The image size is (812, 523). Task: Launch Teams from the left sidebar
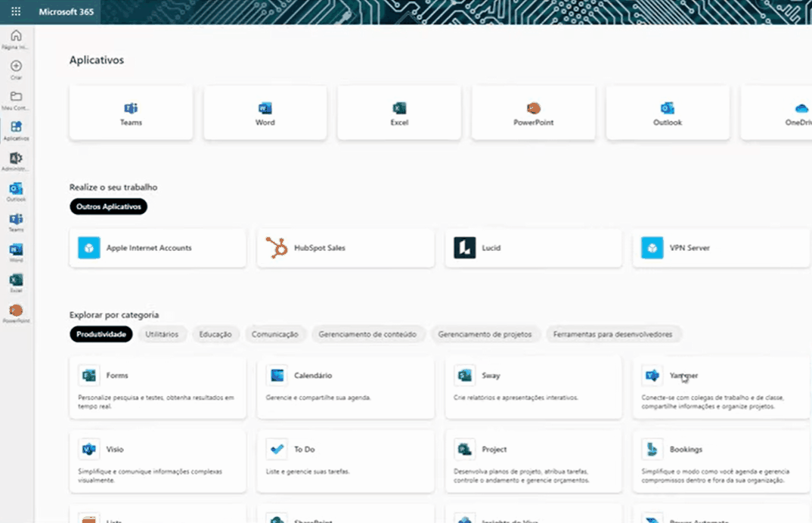(16, 223)
